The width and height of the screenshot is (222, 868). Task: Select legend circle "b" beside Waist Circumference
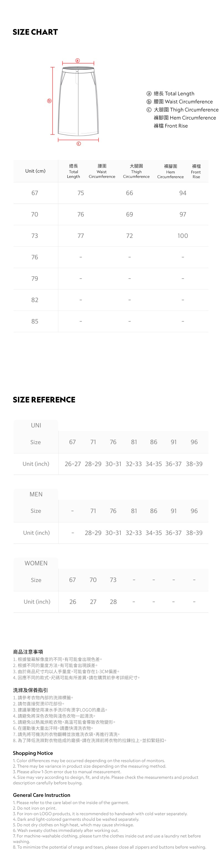tap(149, 102)
